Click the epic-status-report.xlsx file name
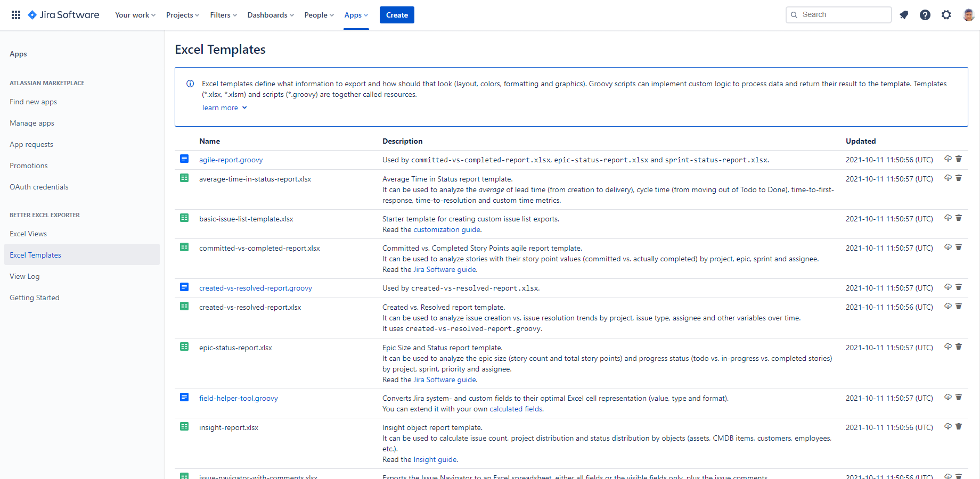980x479 pixels. [x=235, y=348]
